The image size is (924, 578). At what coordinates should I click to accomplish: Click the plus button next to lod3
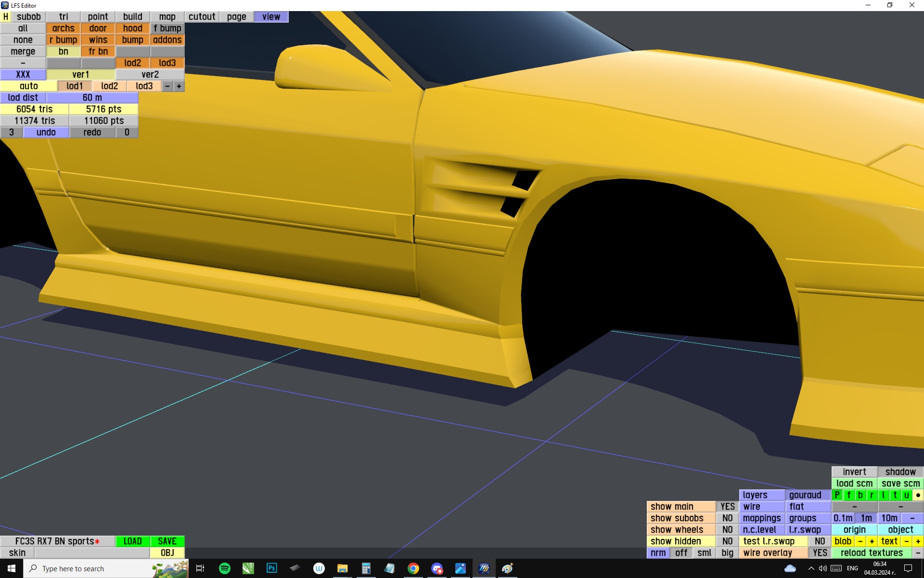pyautogui.click(x=179, y=86)
